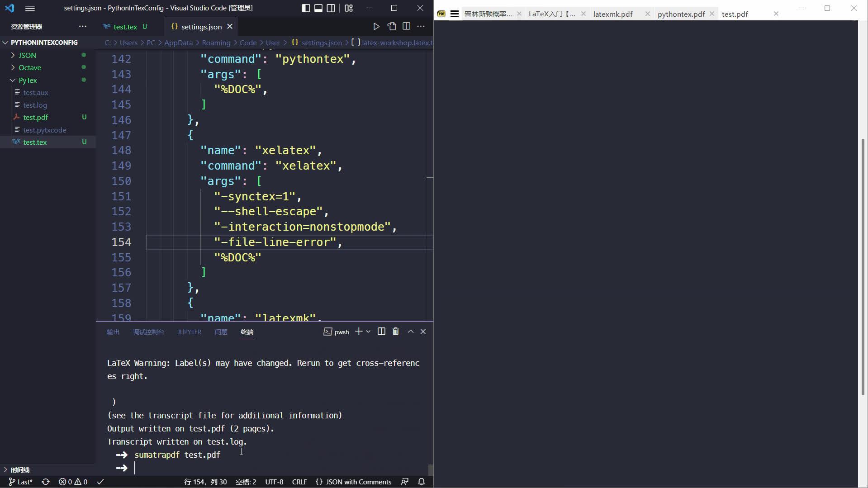The height and width of the screenshot is (488, 868).
Task: Click the UTF-8 encoding status item
Action: coord(274,482)
